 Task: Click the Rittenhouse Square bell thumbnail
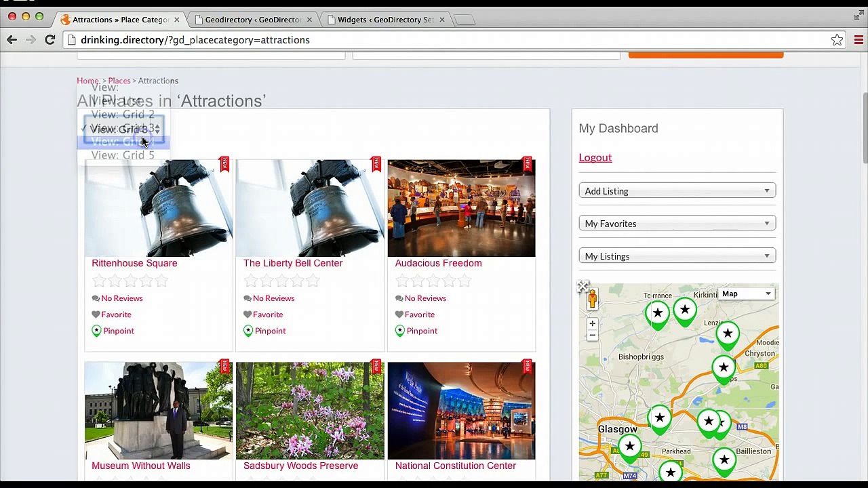tap(159, 208)
